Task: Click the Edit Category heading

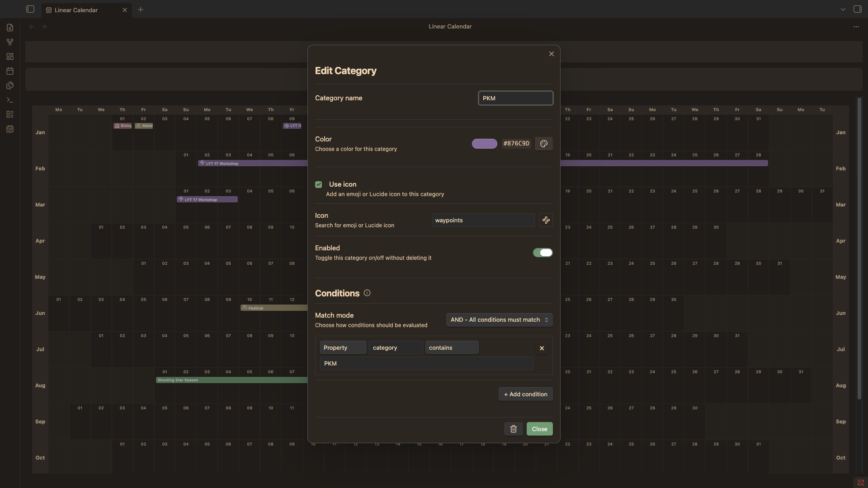Action: (x=345, y=71)
